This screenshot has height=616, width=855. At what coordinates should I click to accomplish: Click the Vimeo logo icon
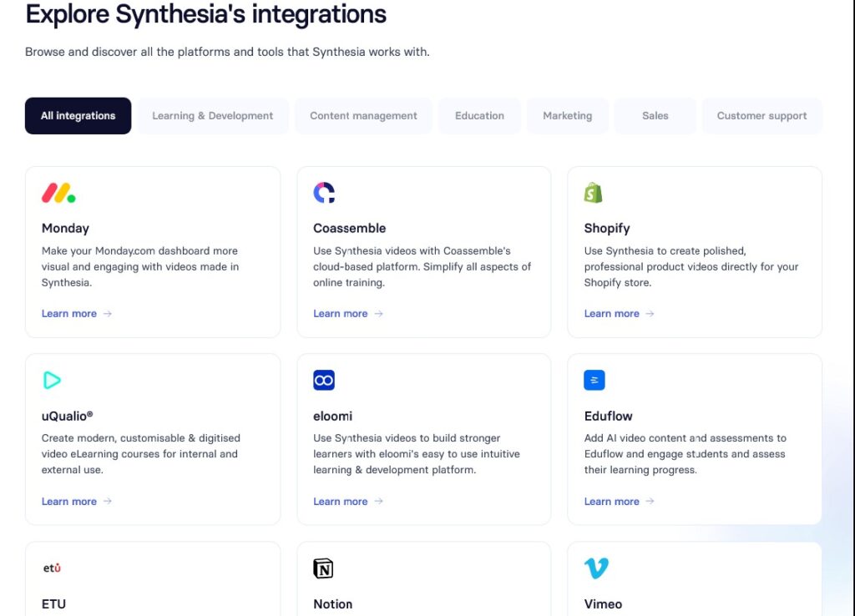tap(596, 568)
